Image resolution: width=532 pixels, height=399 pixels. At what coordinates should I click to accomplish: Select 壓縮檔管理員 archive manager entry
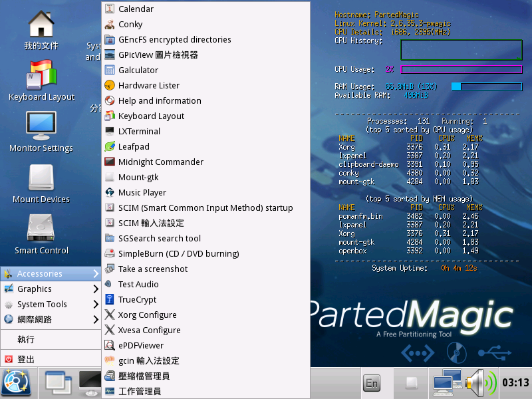[x=206, y=376]
